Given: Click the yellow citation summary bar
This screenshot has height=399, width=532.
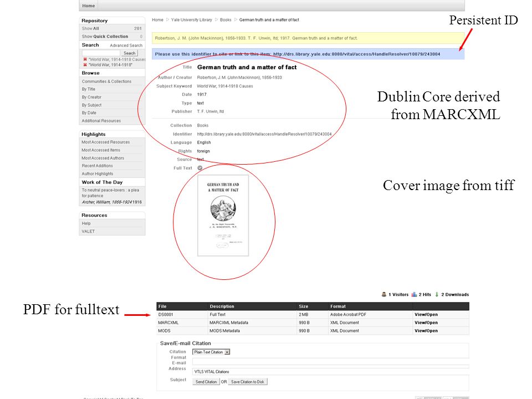Looking at the screenshot, I should click(308, 38).
